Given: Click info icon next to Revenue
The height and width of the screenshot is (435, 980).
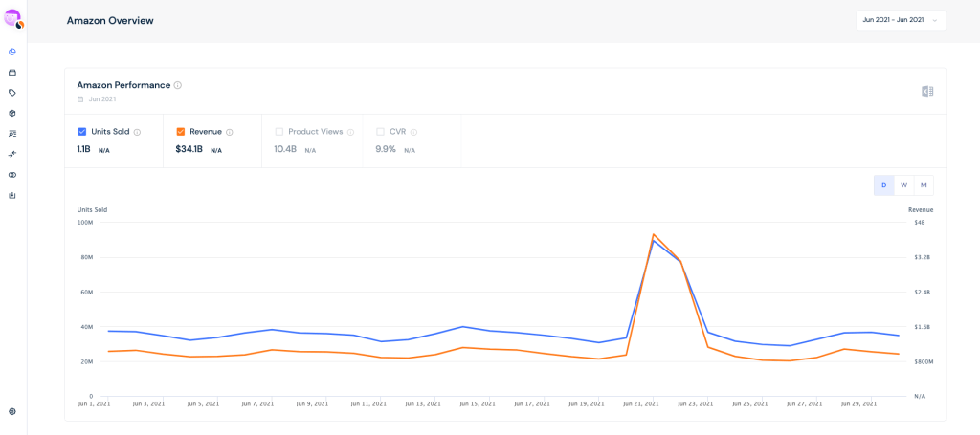Looking at the screenshot, I should coord(230,132).
